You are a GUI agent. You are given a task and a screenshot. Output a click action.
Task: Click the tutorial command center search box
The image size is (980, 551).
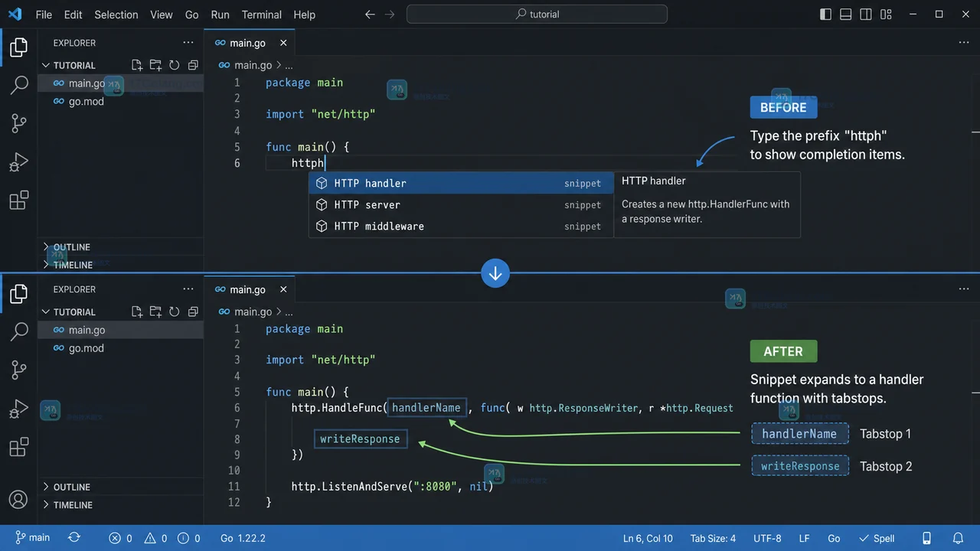537,15
